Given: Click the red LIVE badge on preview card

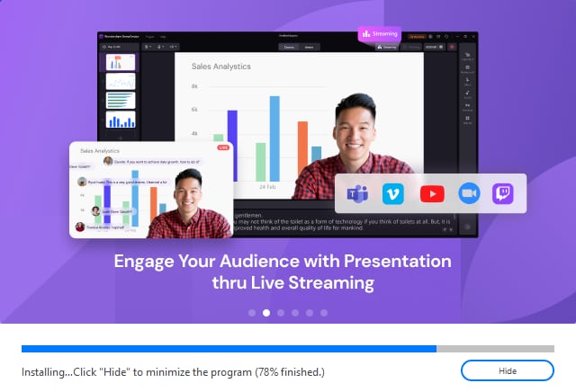Looking at the screenshot, I should (x=223, y=147).
